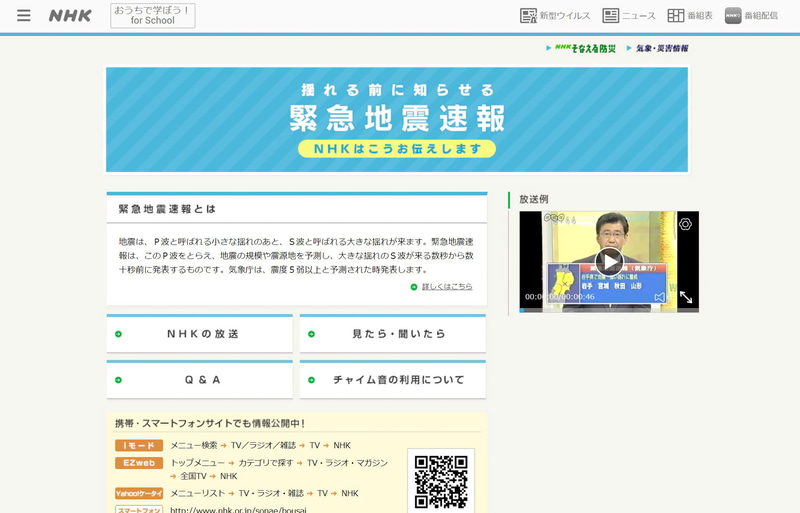Click the 番組表 grid icon
Image resolution: width=800 pixels, height=513 pixels.
pyautogui.click(x=676, y=16)
